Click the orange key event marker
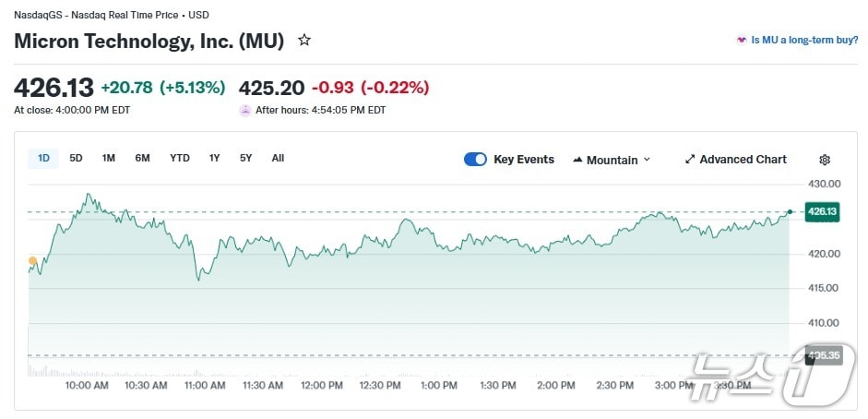868x419 pixels. pyautogui.click(x=33, y=261)
